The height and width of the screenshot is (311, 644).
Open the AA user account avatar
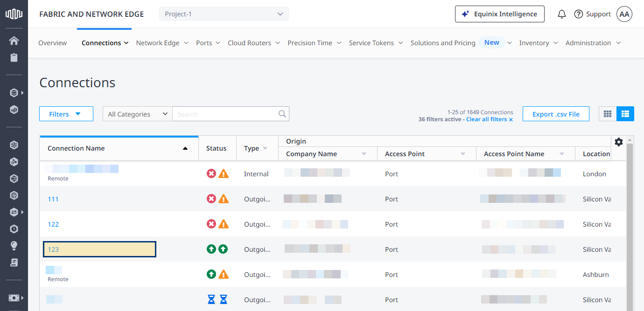[624, 14]
